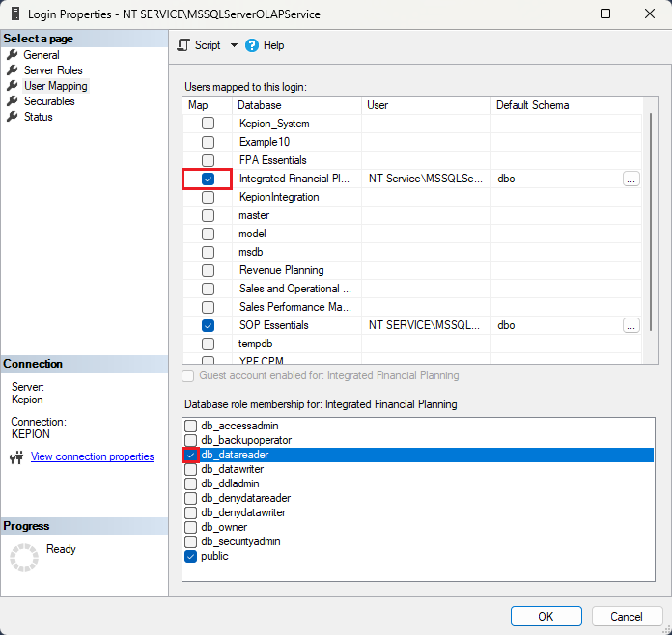Switch to Server Roles page
The height and width of the screenshot is (635, 672).
[x=53, y=70]
